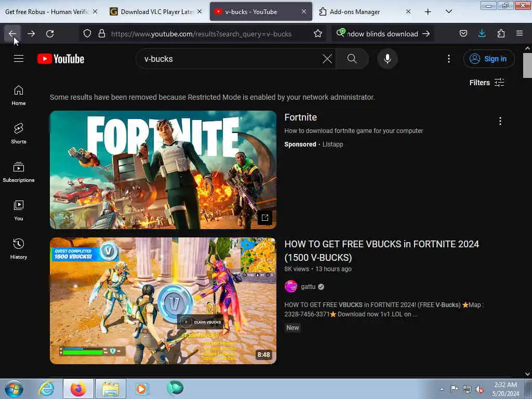Click the scrollbar down arrow

pyautogui.click(x=528, y=374)
